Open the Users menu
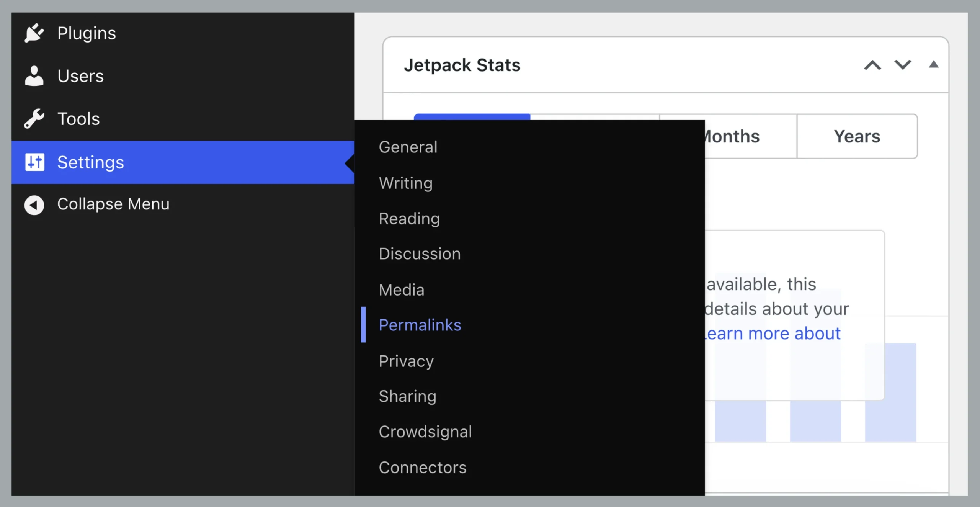This screenshot has width=980, height=507. (x=183, y=76)
